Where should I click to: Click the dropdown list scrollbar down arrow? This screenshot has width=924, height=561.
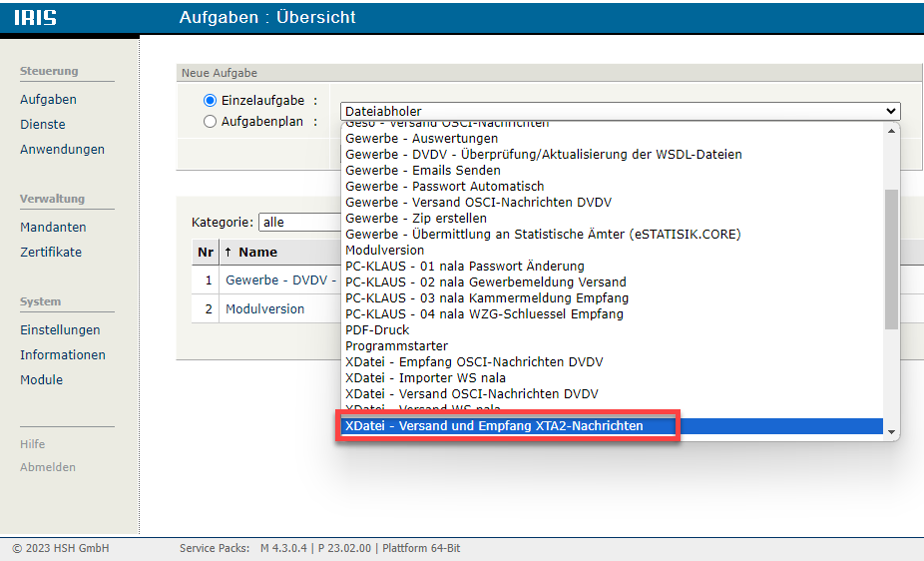click(891, 432)
